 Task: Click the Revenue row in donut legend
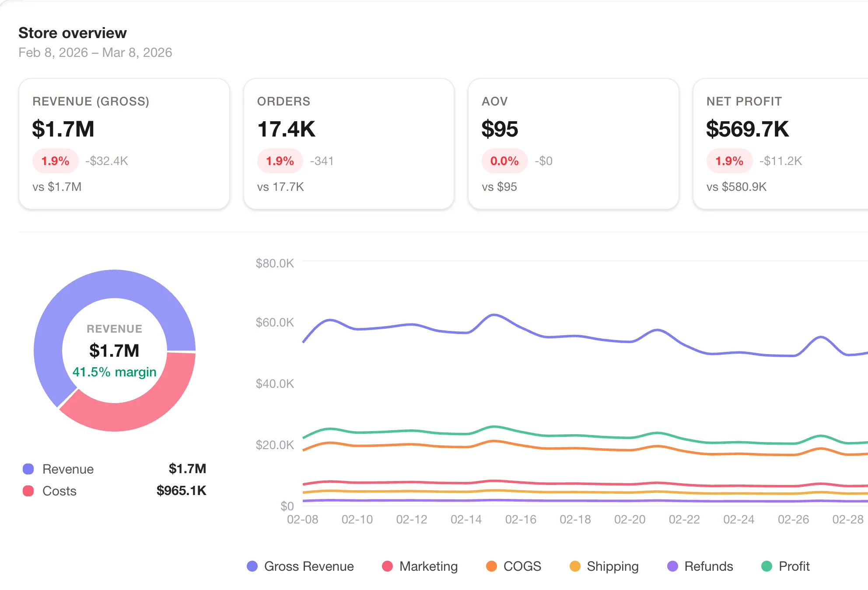[x=114, y=469]
